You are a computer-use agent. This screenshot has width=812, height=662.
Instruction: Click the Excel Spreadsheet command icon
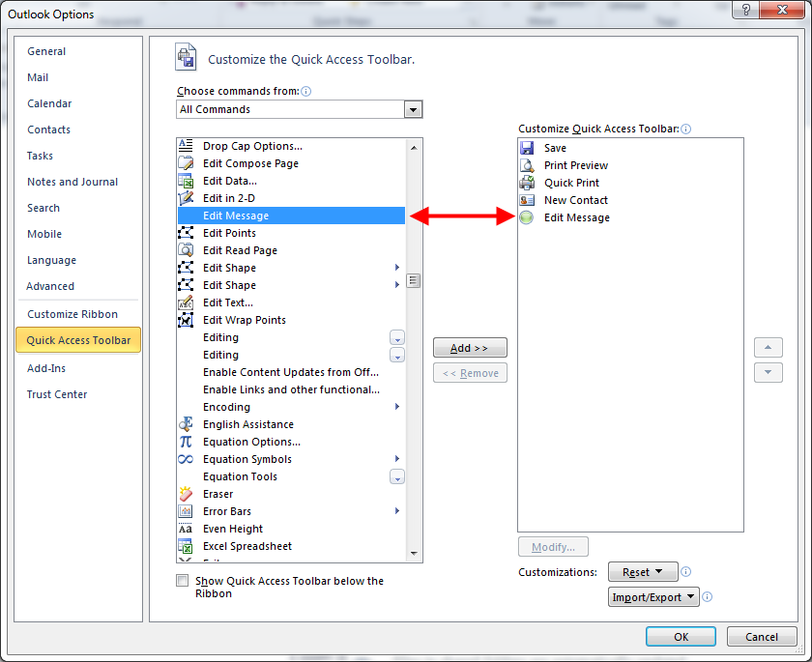186,546
